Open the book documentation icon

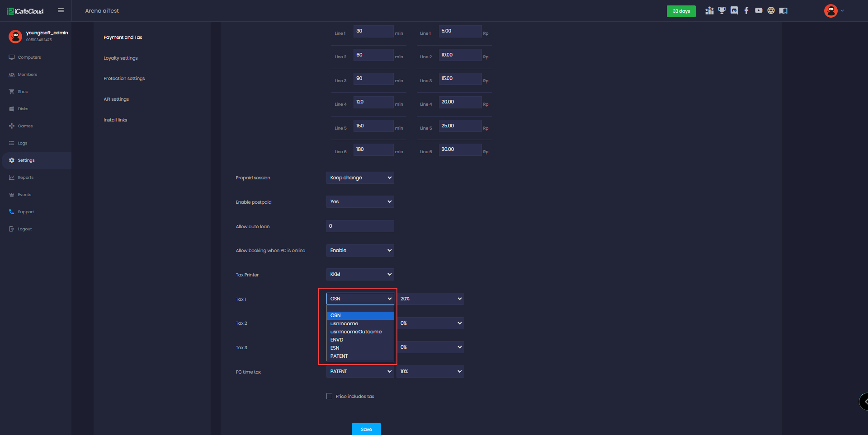pyautogui.click(x=783, y=11)
